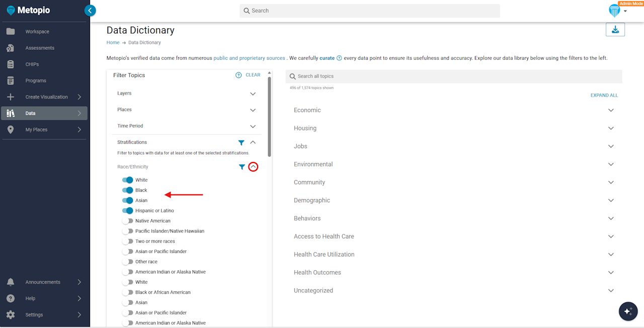Click help icon beside CLEAR in Filter Topics
This screenshot has height=328, width=644.
(238, 75)
